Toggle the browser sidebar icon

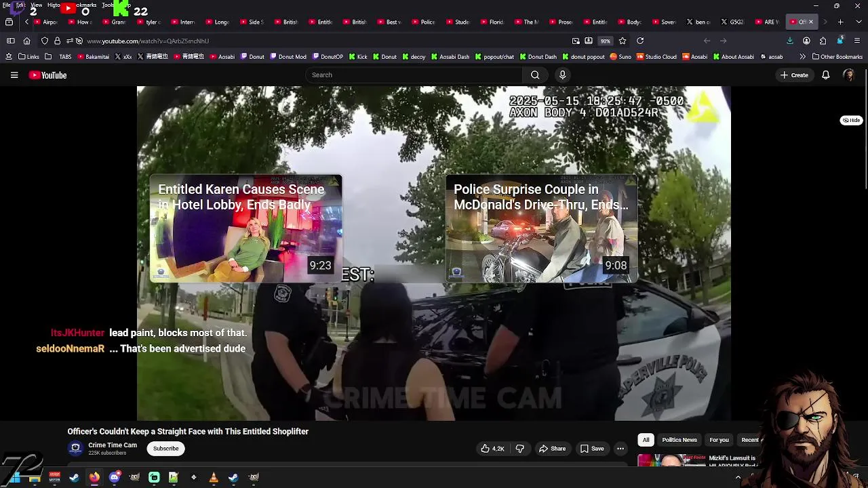pos(10,41)
